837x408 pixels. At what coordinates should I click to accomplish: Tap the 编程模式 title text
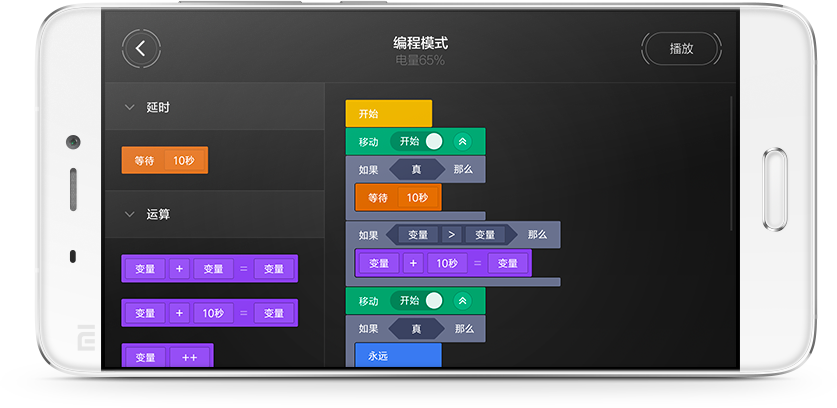point(420,43)
